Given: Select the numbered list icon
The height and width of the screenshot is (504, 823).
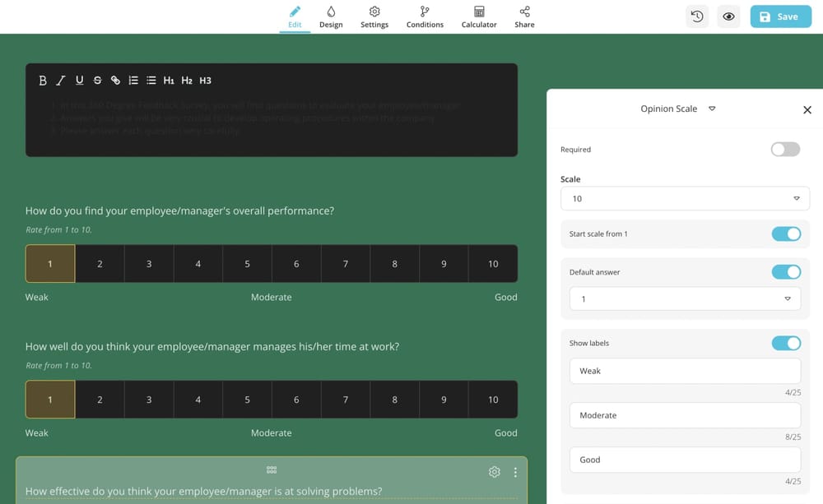Looking at the screenshot, I should point(133,81).
